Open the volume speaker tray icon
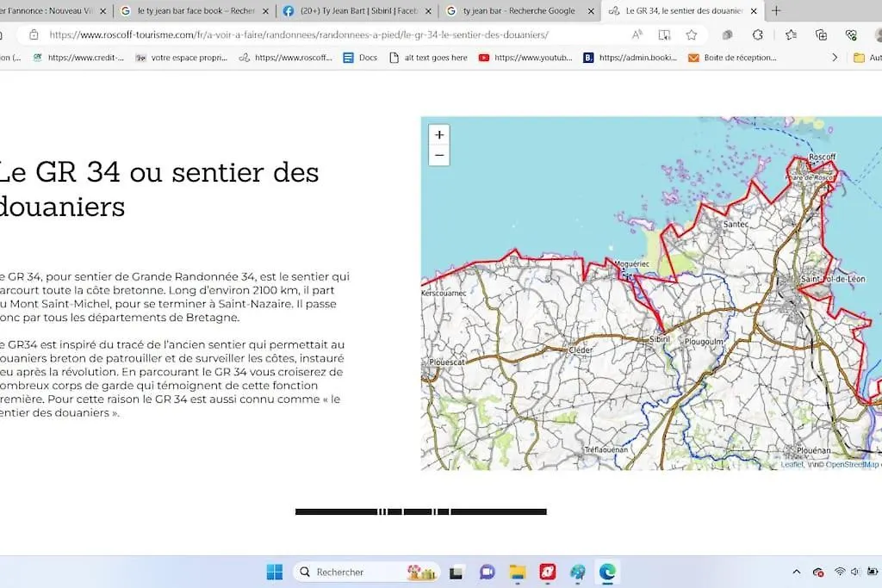The width and height of the screenshot is (882, 588). [855, 573]
